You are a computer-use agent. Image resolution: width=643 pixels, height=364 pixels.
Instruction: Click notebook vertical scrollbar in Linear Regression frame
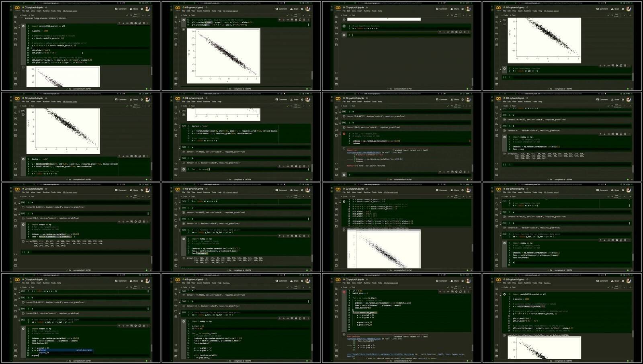pos(152,70)
